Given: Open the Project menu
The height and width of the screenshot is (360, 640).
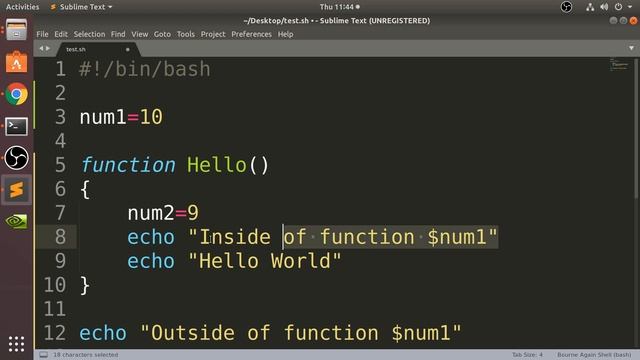Looking at the screenshot, I should tap(213, 34).
